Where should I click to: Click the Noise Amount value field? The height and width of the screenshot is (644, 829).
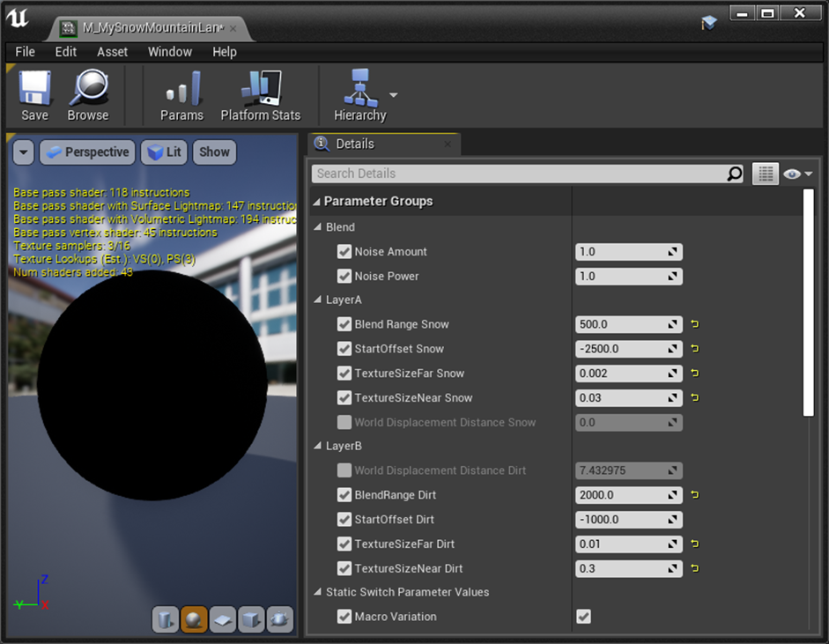point(629,252)
